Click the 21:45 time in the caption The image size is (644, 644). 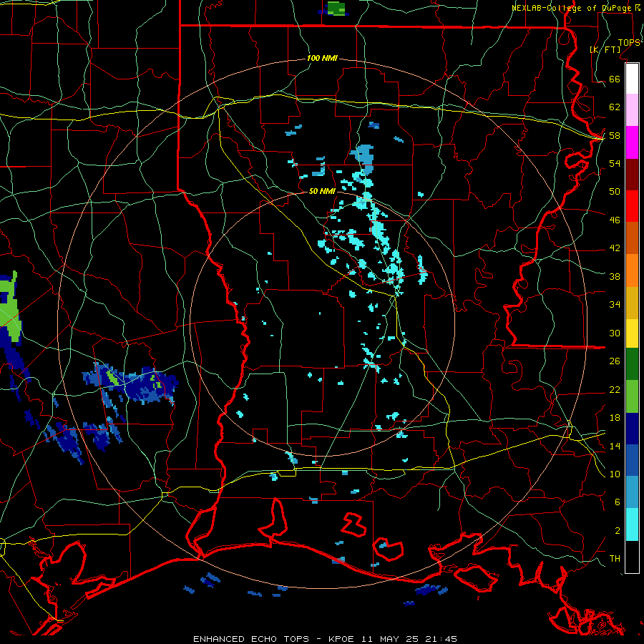441,639
